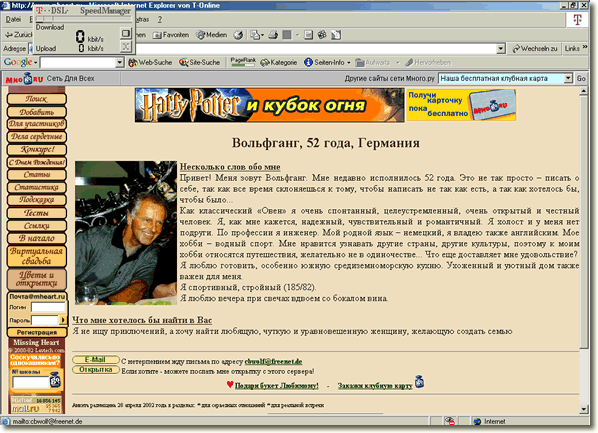Click Google Web-Suche button

point(150,62)
